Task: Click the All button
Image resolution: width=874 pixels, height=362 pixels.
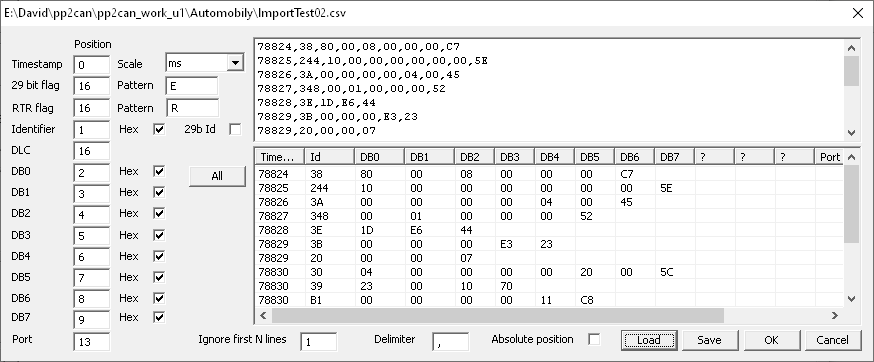Action: coord(217,176)
